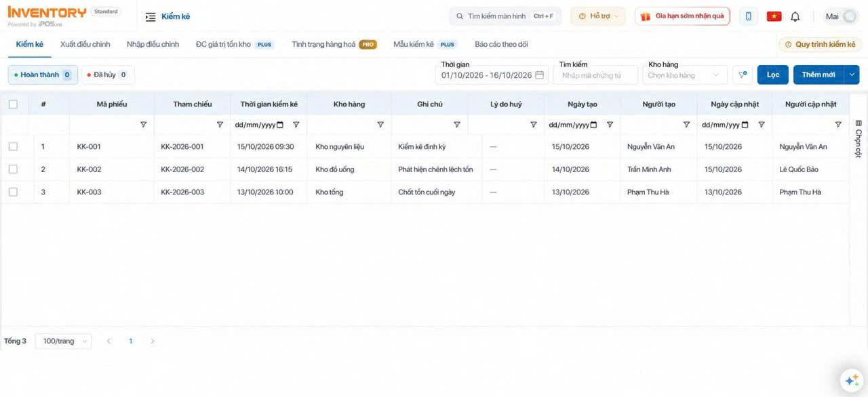Click the INVENTORY logo
The image size is (868, 397).
pyautogui.click(x=47, y=13)
